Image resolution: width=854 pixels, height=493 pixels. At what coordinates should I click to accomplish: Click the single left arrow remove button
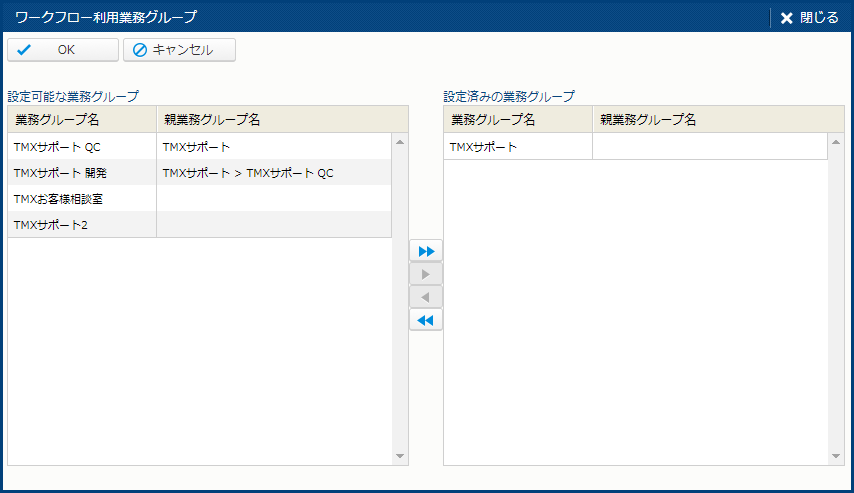pos(426,297)
